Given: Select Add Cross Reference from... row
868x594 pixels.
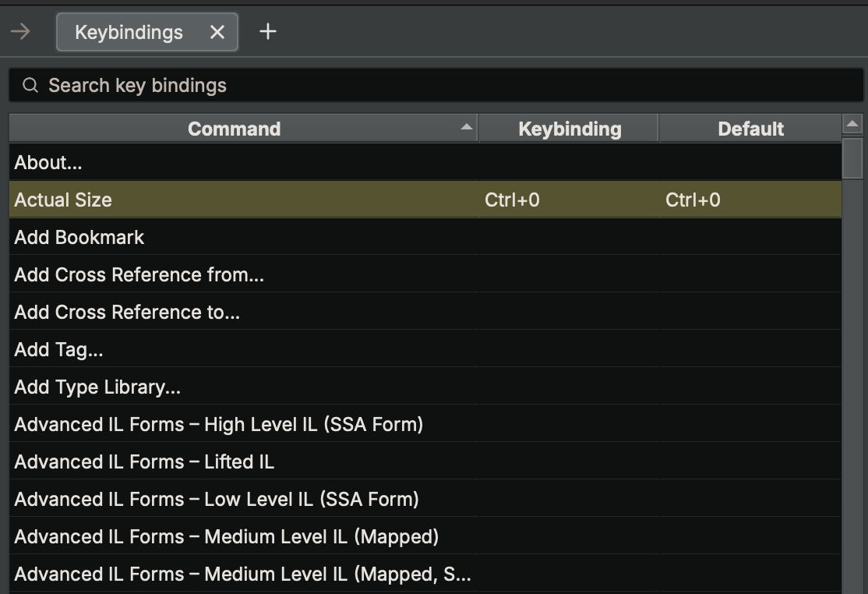Looking at the screenshot, I should (x=425, y=274).
